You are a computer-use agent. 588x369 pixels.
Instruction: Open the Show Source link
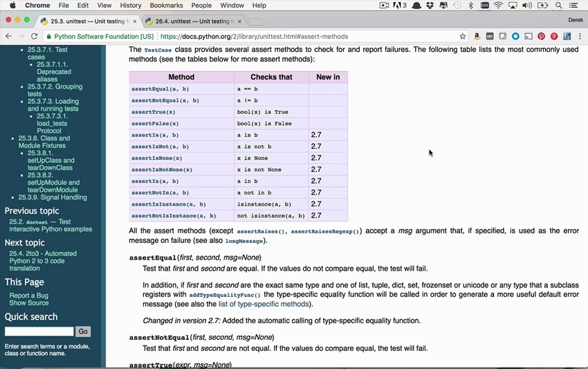(29, 303)
